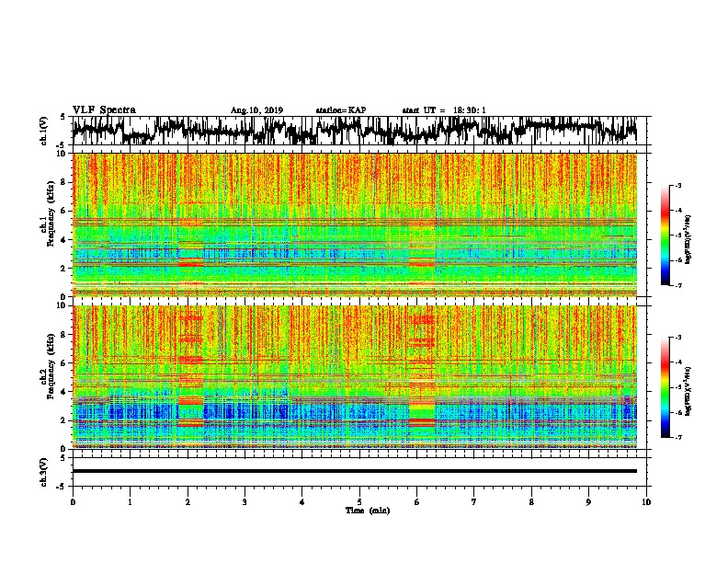The image size is (728, 563).
Task: Click the "6" kHz tick on ch.1 axis
Action: click(x=64, y=211)
